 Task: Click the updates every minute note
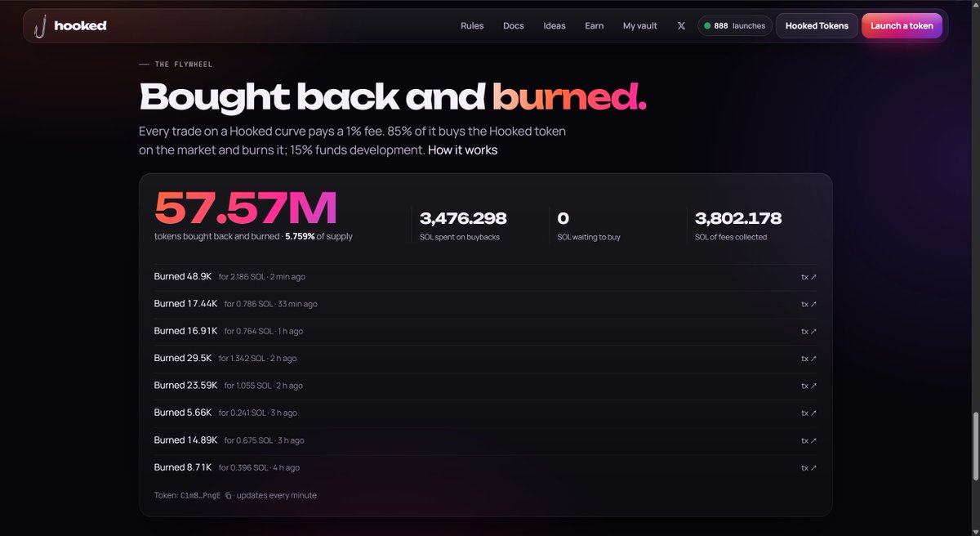pos(278,495)
